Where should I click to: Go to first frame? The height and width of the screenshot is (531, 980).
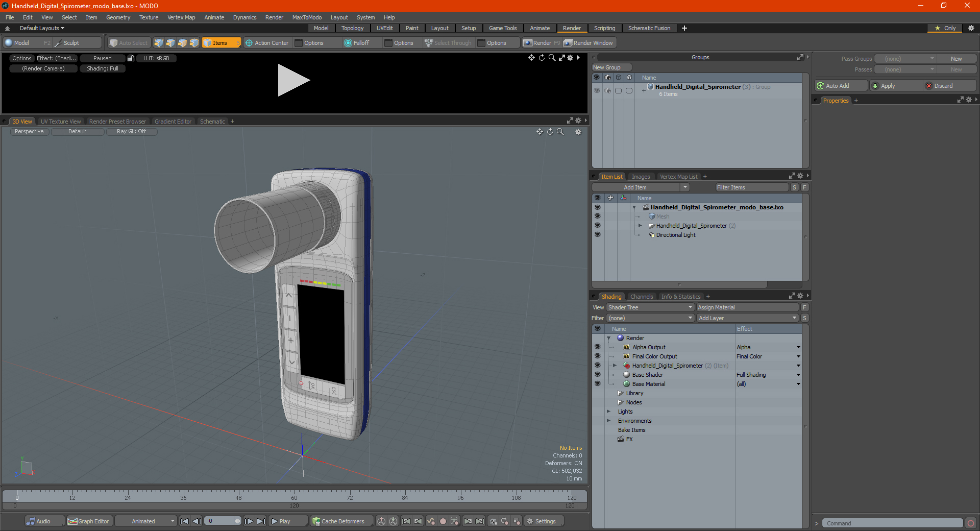(185, 521)
